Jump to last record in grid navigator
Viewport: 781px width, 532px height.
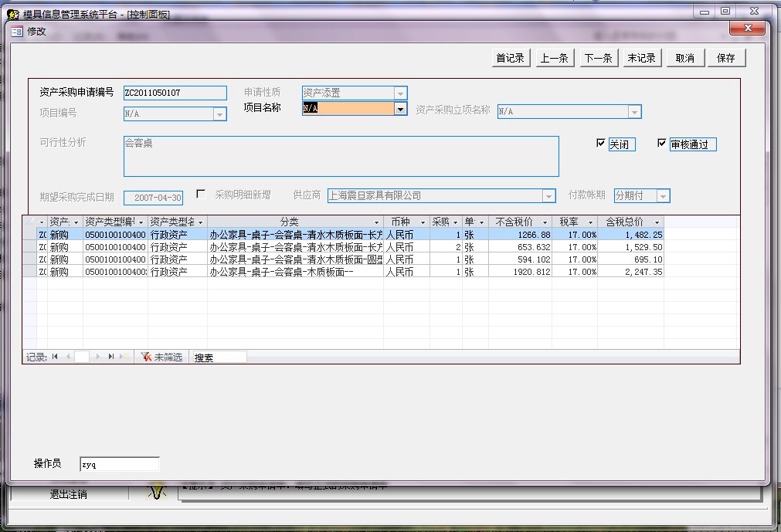(110, 356)
